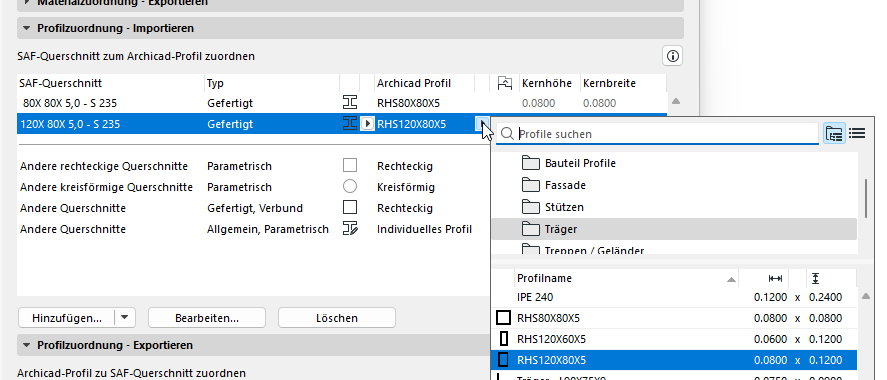Click the I-beam icon in 120X 80X 5,0 row
887x380 pixels.
pyautogui.click(x=350, y=123)
